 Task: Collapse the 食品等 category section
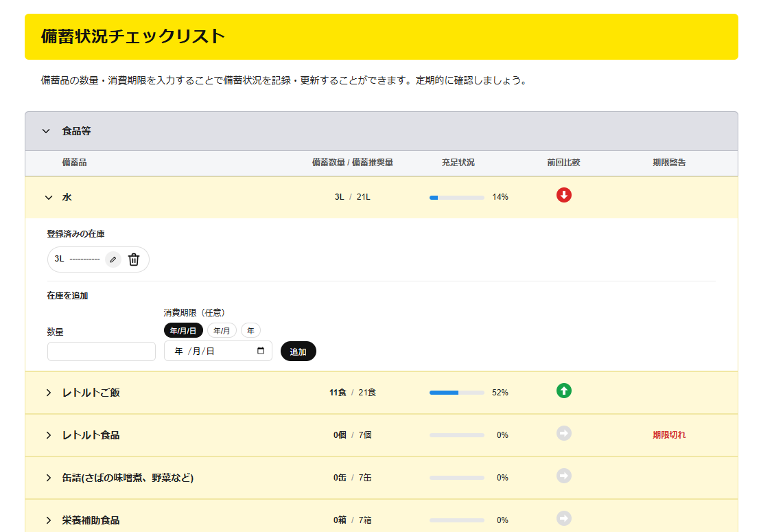click(46, 131)
